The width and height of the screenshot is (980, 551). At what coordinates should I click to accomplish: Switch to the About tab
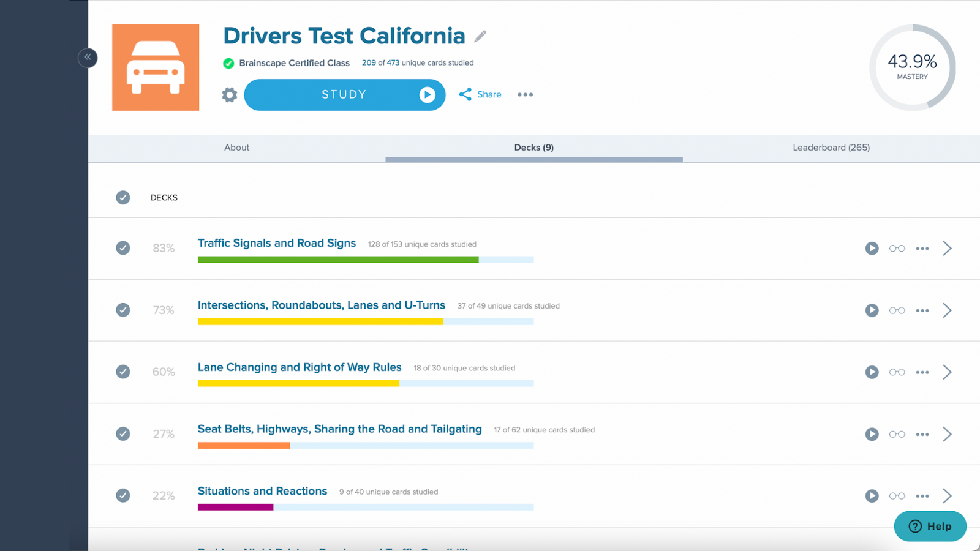(236, 148)
